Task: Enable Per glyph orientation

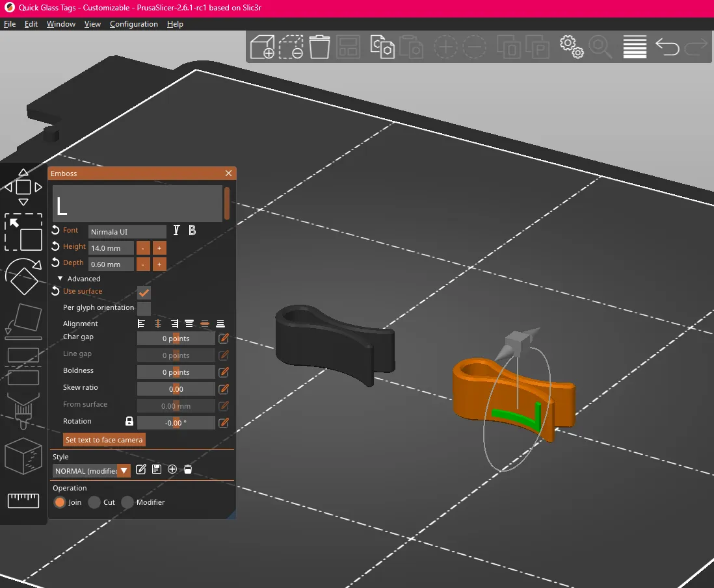Action: [144, 308]
